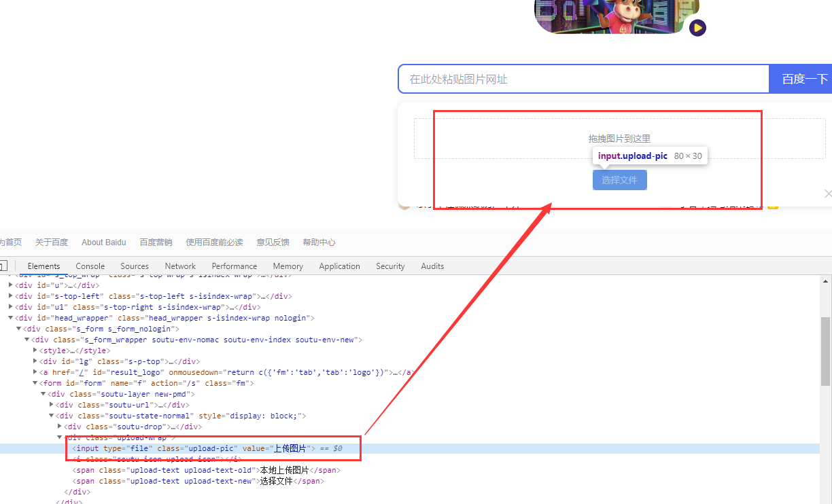Expand the soutu-url div node
832x504 pixels.
(51, 404)
